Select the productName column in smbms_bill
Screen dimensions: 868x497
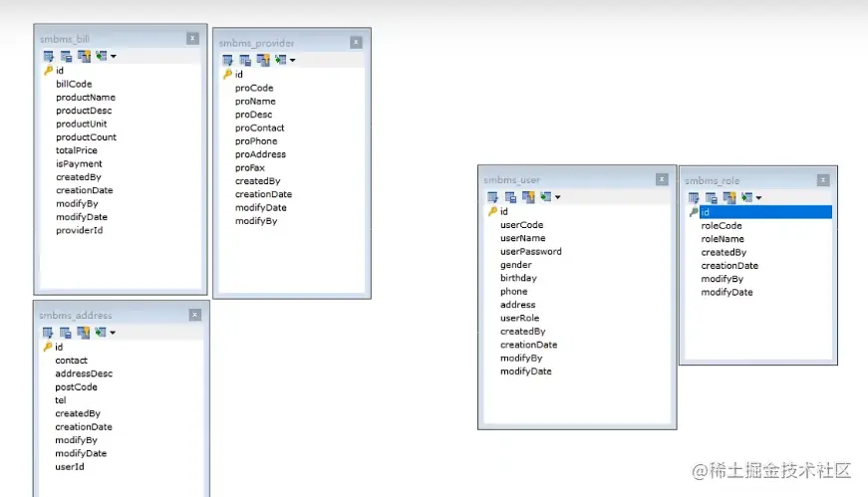[86, 98]
